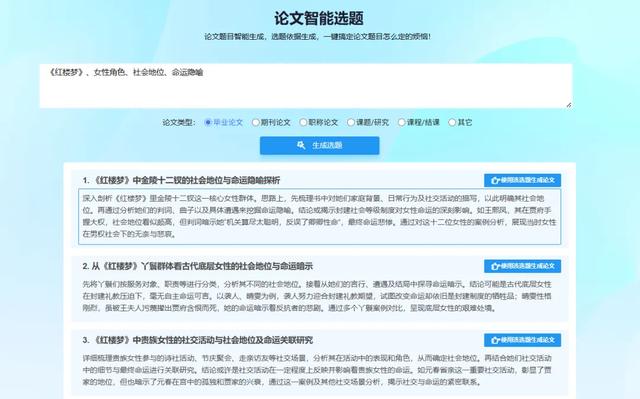Screen dimensions: 640x399
Task: Click title 2. 从《红楼梦》丫鬟群体看古代底层女性
Action: [x=198, y=266]
